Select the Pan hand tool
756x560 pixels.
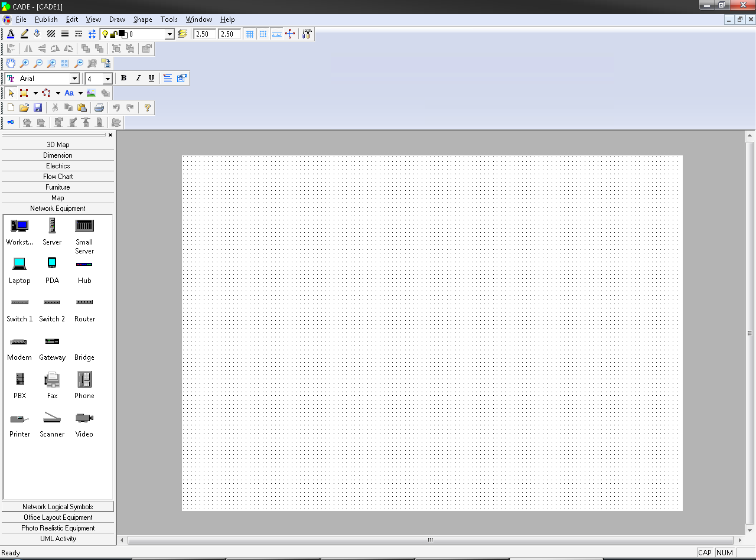point(11,63)
